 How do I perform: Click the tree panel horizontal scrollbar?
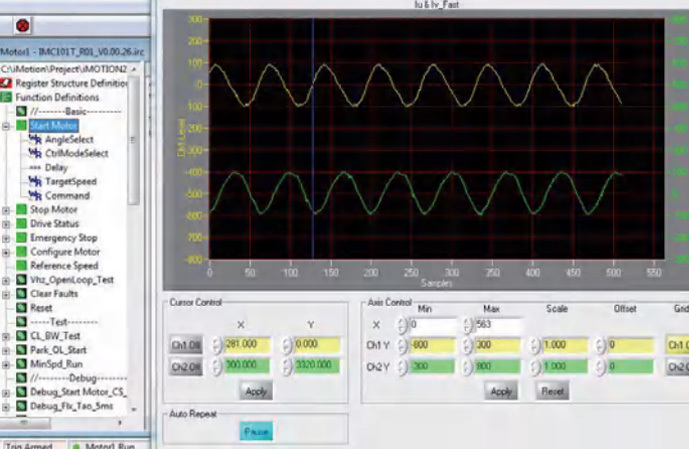click(x=25, y=423)
